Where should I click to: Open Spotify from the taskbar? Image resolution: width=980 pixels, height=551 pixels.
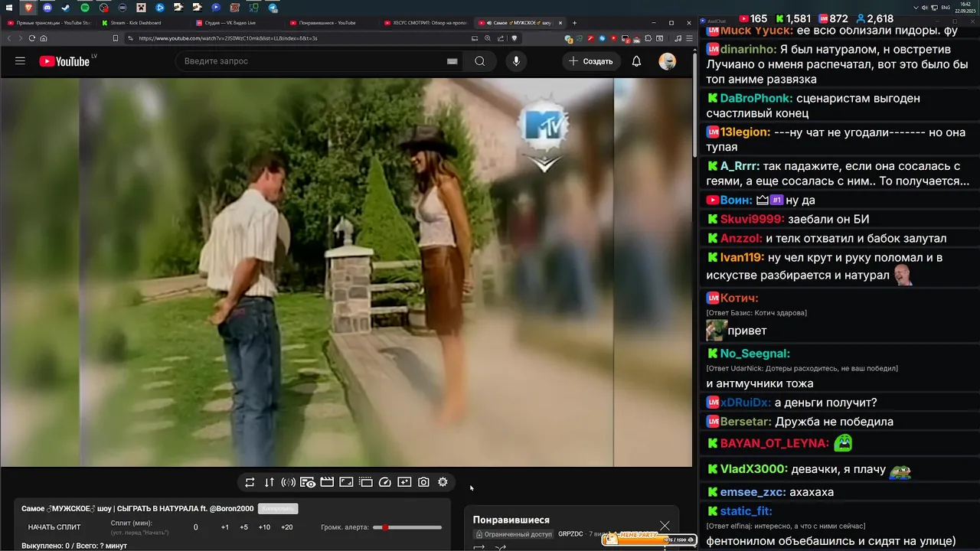(x=85, y=8)
